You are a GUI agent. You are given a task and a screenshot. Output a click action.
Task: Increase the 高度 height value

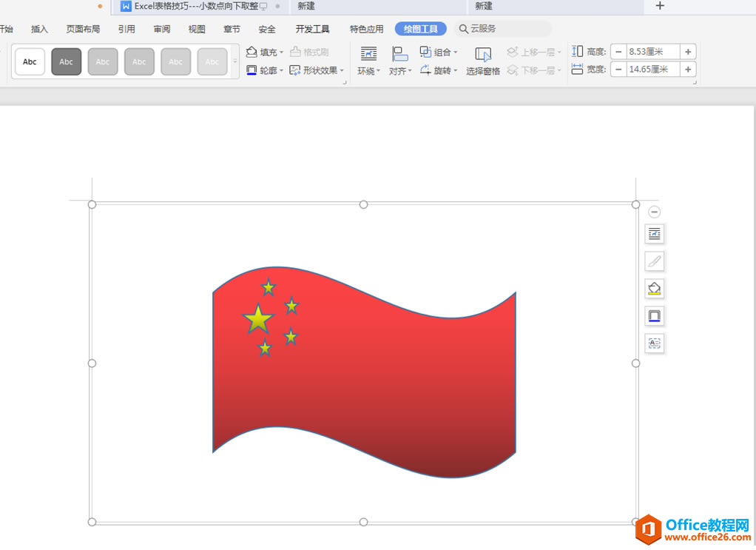click(688, 52)
